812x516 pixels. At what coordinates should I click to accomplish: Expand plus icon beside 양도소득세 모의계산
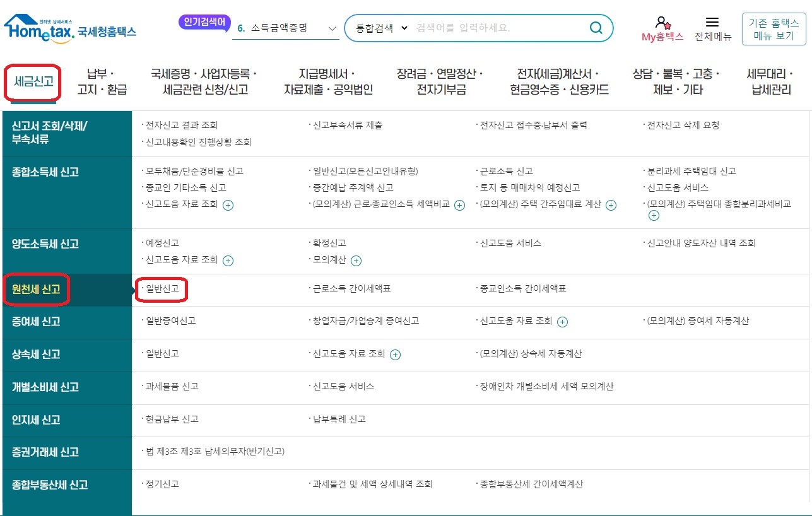tap(356, 261)
